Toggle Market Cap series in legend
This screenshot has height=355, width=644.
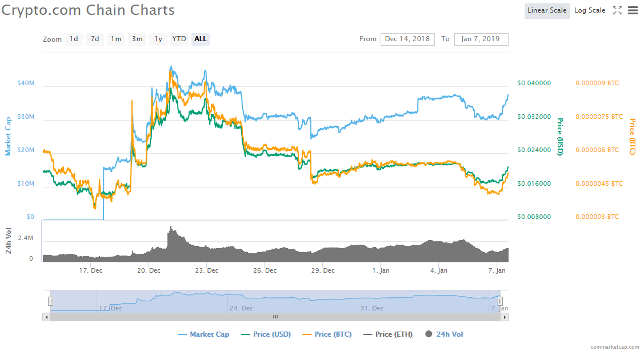203,334
